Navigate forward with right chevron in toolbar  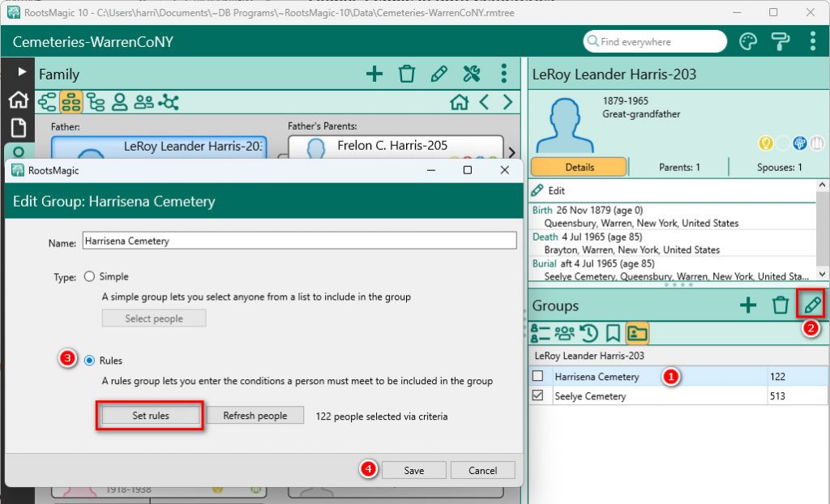pyautogui.click(x=507, y=101)
